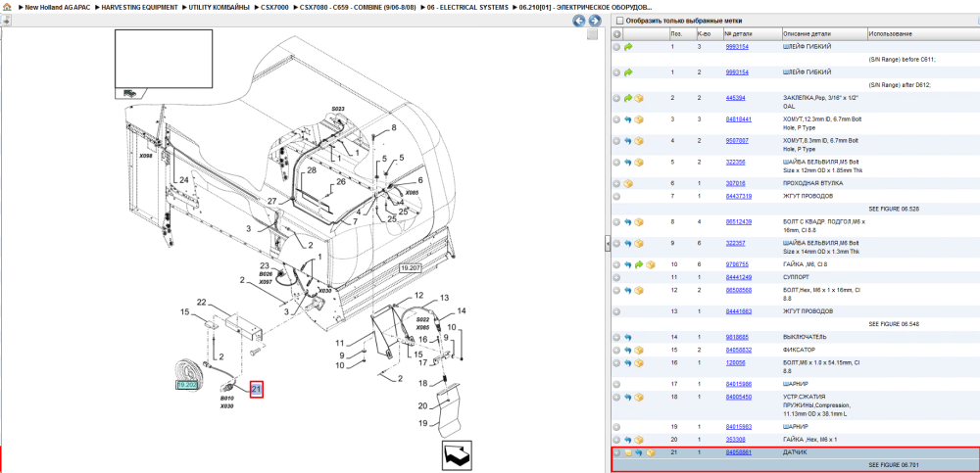Select callout 21 in the diagram
The image size is (980, 473).
256,390
